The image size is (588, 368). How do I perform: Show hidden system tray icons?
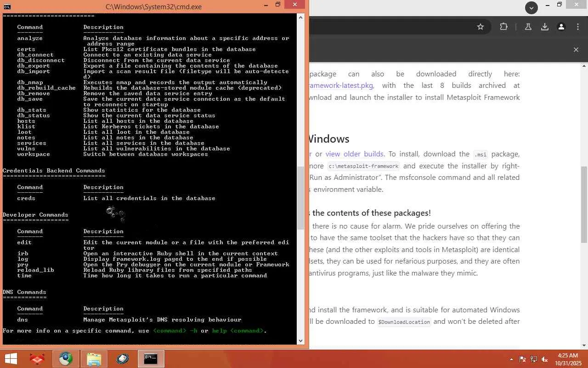511,359
